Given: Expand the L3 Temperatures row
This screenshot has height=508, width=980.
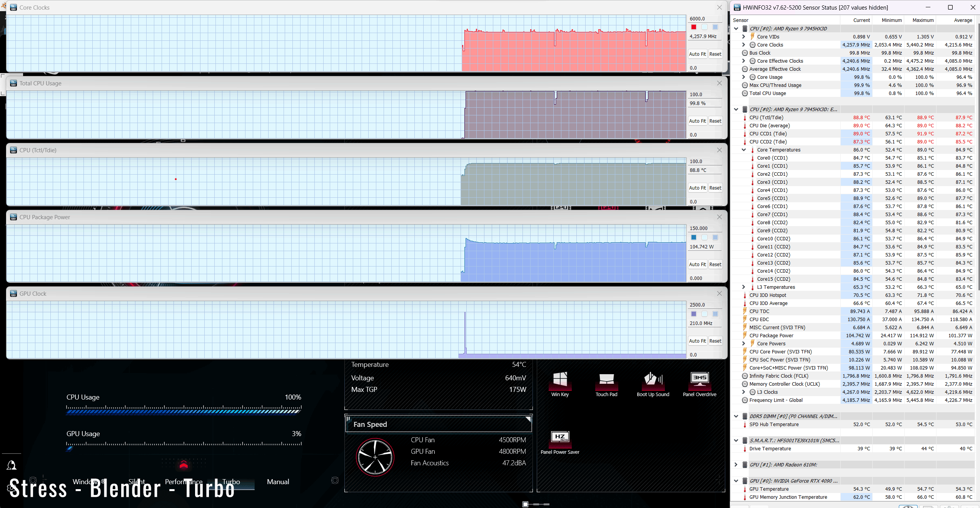Looking at the screenshot, I should tap(743, 287).
